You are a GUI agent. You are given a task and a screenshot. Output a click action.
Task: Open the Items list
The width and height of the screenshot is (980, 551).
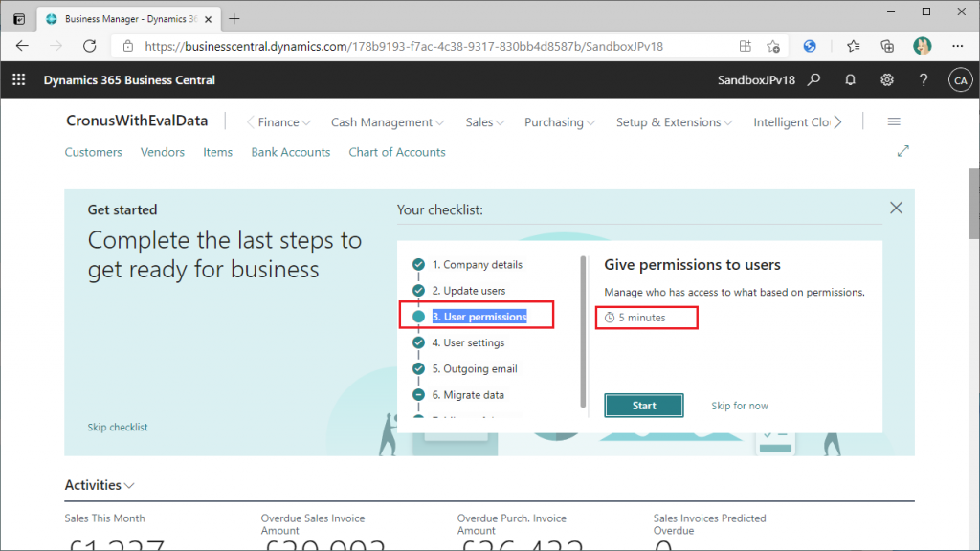(x=217, y=152)
